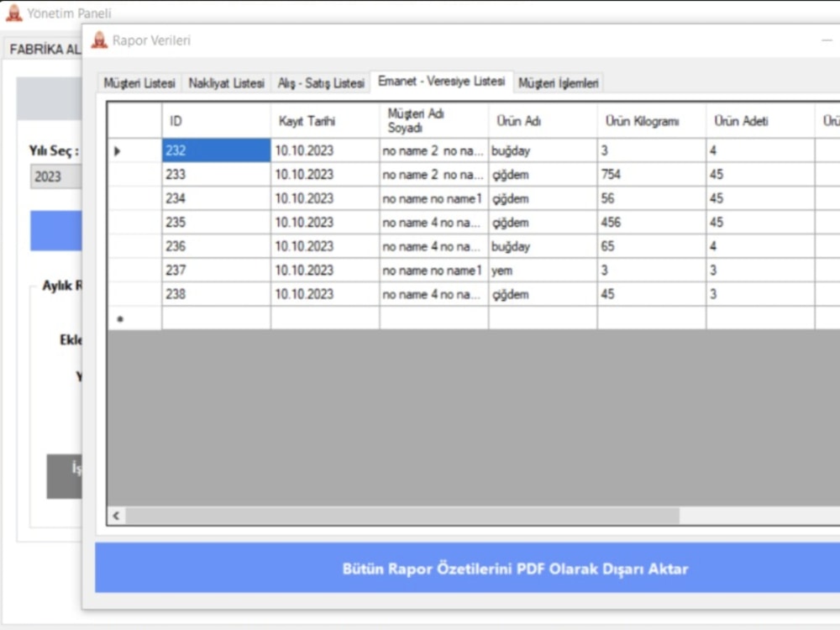Click the Ürün Adı column header
Viewport: 840px width, 630px height.
[543, 121]
